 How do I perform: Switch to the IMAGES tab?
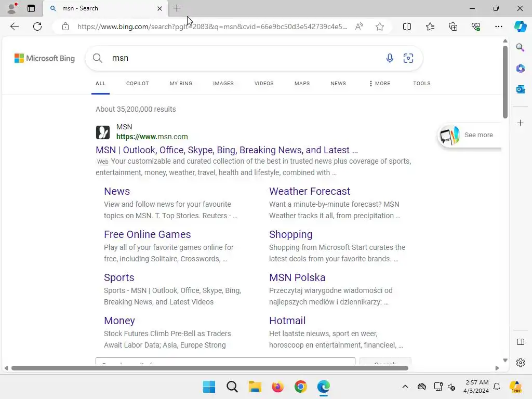point(223,84)
